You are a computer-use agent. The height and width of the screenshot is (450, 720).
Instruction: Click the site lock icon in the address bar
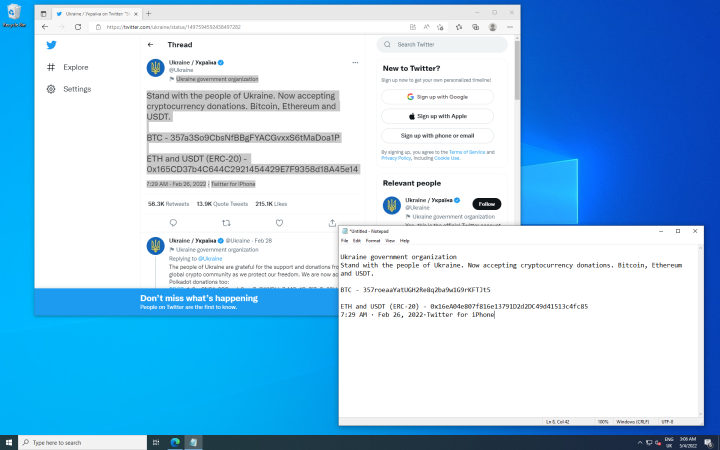pos(98,27)
